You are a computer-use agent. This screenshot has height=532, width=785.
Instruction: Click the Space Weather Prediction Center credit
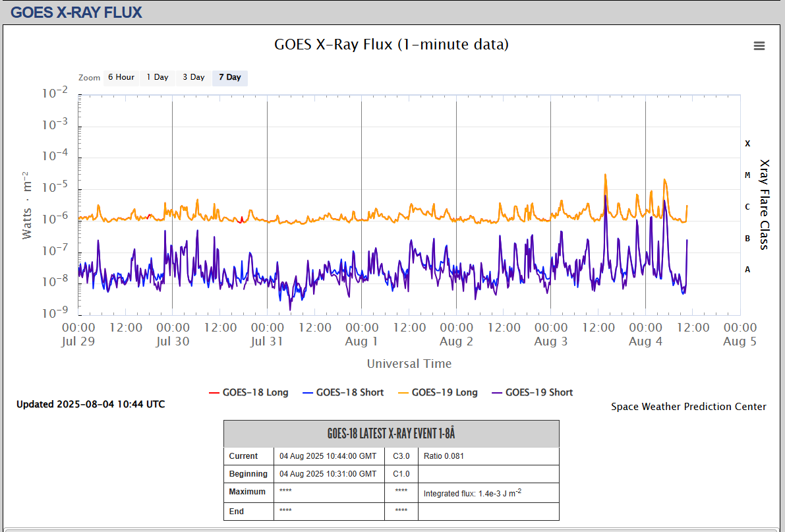coord(688,407)
